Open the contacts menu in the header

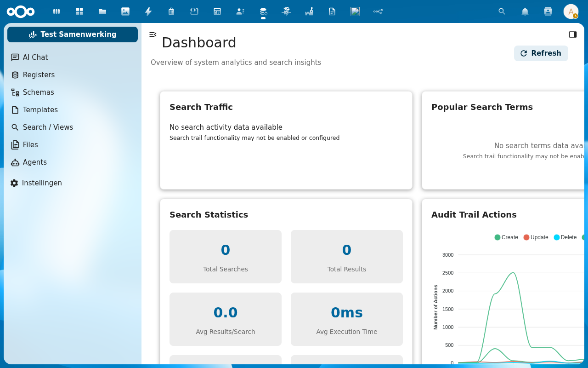pos(548,11)
